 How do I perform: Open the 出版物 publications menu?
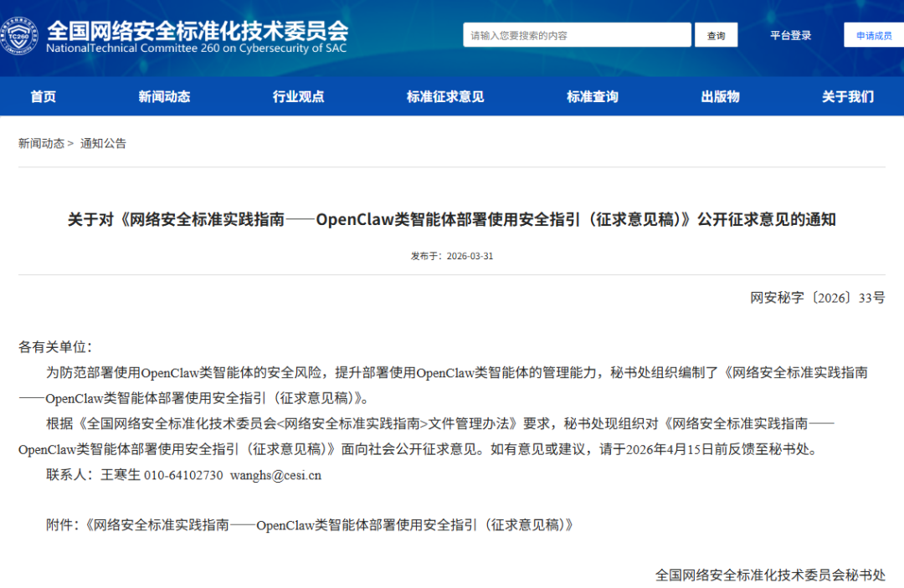(720, 96)
